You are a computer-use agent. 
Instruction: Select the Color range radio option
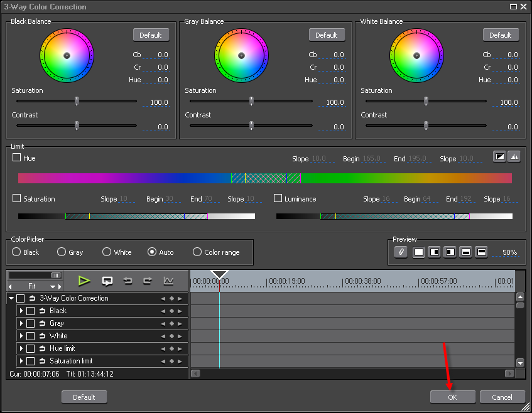tap(197, 252)
